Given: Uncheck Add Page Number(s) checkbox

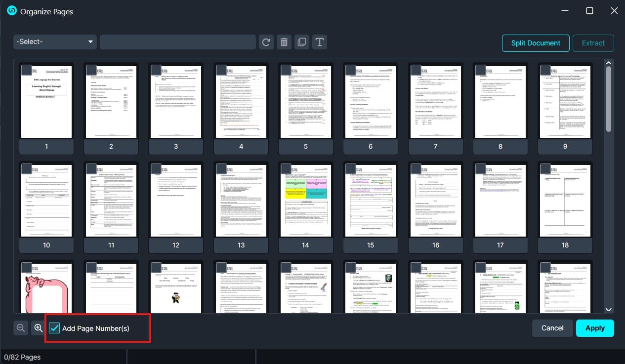Looking at the screenshot, I should click(54, 328).
